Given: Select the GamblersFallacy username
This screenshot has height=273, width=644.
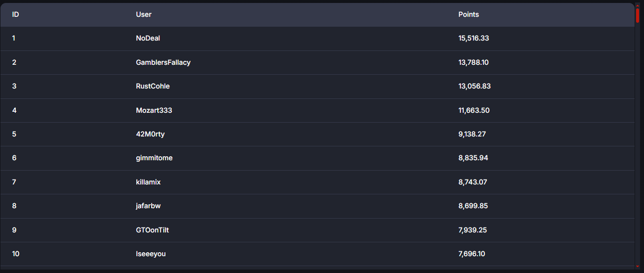Looking at the screenshot, I should pyautogui.click(x=163, y=62).
